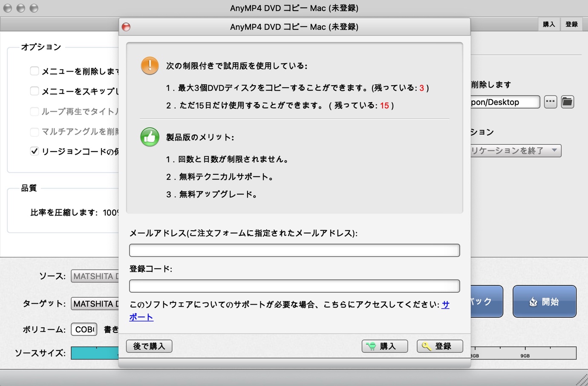Screen dimensions: 588x386
Task: Click 購入 in main window top bar
Action: click(549, 24)
